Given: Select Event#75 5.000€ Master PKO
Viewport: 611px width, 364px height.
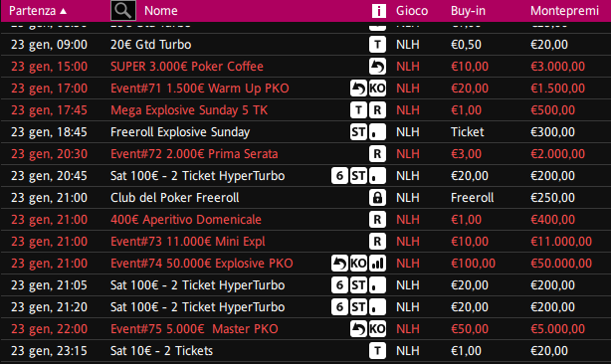Looking at the screenshot, I should [194, 329].
